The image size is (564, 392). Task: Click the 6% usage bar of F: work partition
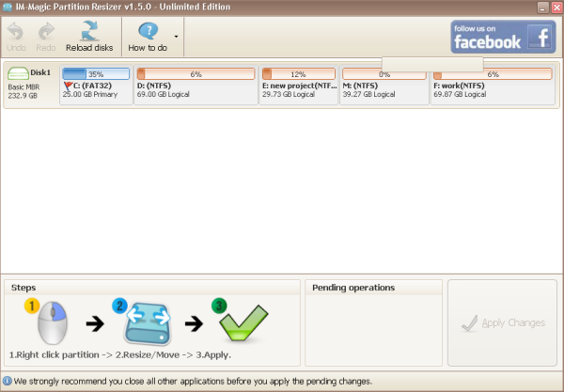pos(493,74)
